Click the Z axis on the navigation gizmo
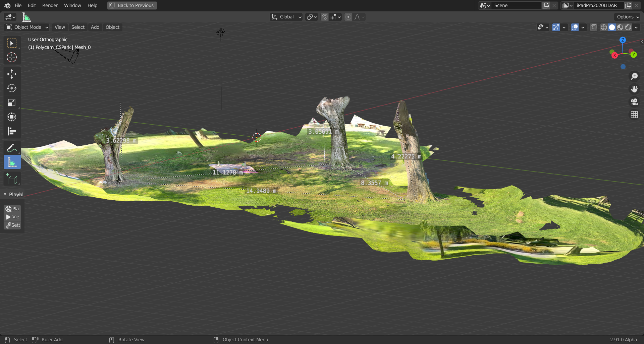 (x=623, y=40)
